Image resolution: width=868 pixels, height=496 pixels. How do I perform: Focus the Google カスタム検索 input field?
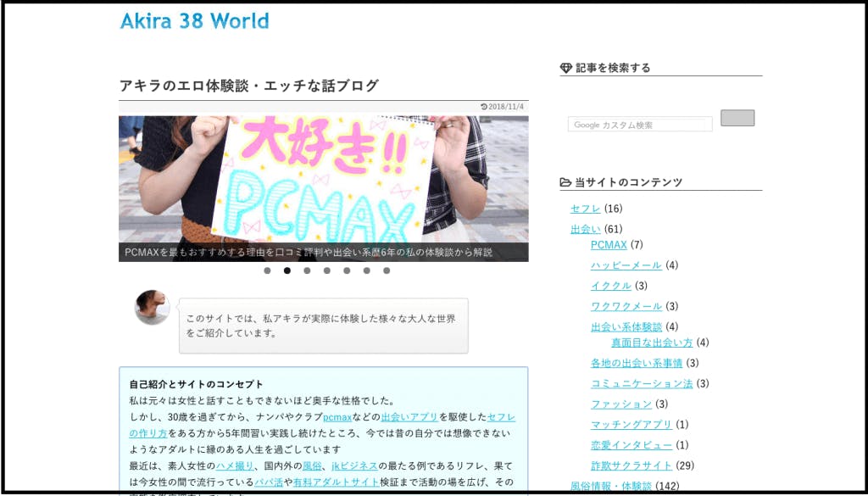(x=639, y=125)
